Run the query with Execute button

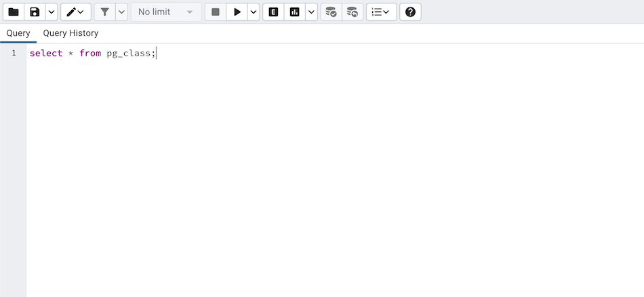point(237,12)
